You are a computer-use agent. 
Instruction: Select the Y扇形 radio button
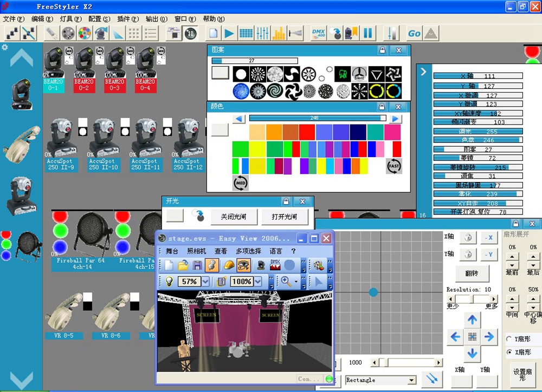509,339
